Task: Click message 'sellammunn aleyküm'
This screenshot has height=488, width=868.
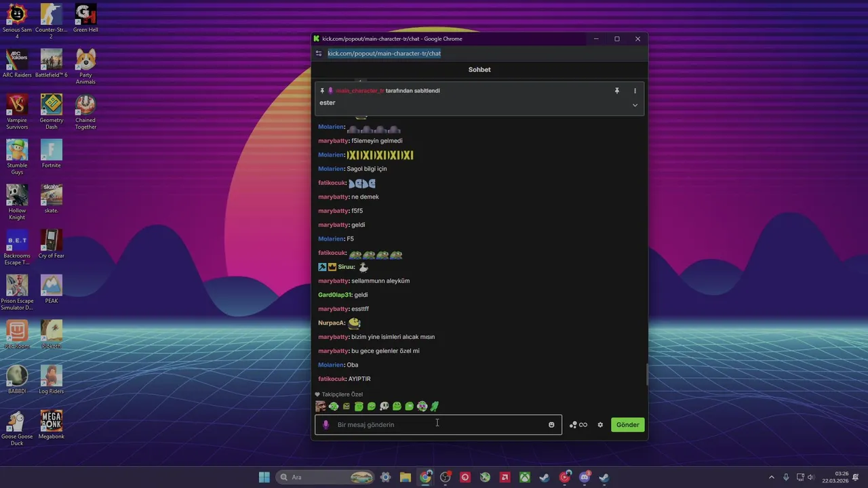Action: tap(380, 281)
